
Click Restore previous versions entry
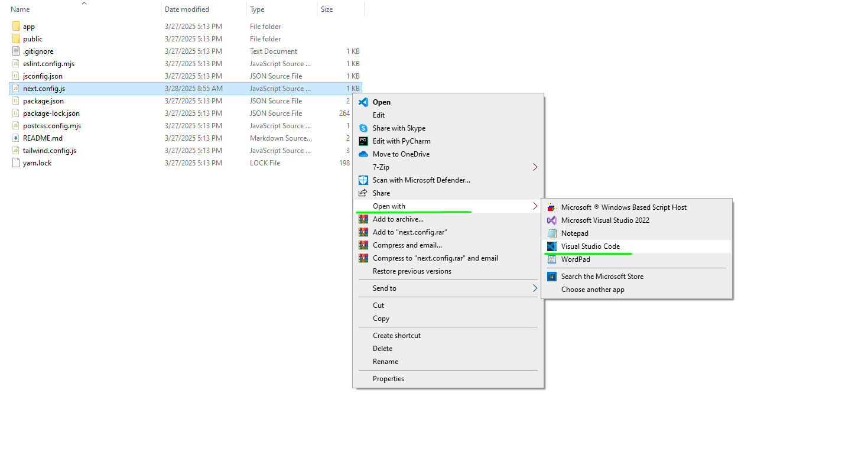pos(412,271)
